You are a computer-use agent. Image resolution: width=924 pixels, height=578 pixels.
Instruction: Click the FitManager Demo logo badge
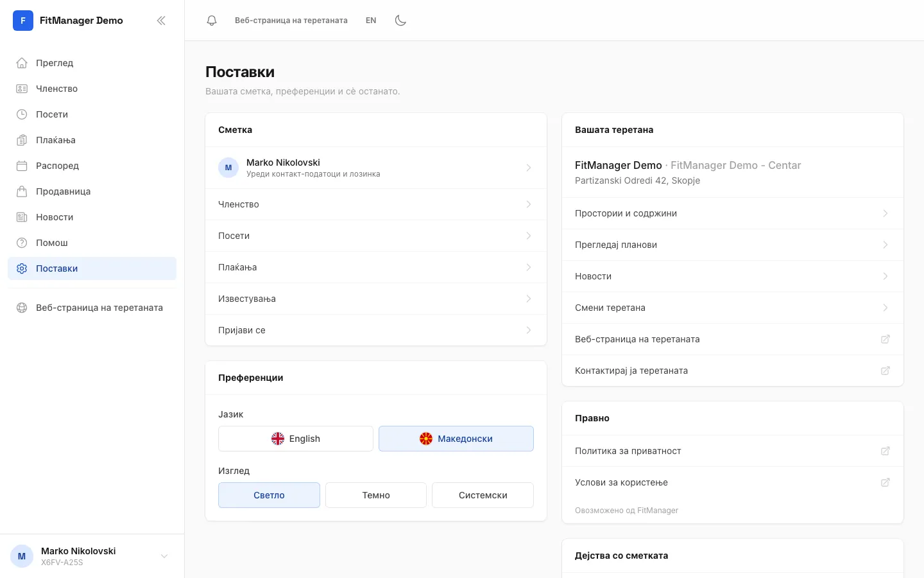[23, 21]
